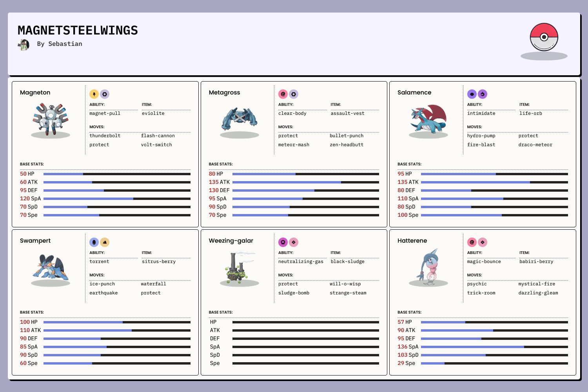Click Swampert's 'earthquake' move
This screenshot has width=588, height=392.
(103, 293)
